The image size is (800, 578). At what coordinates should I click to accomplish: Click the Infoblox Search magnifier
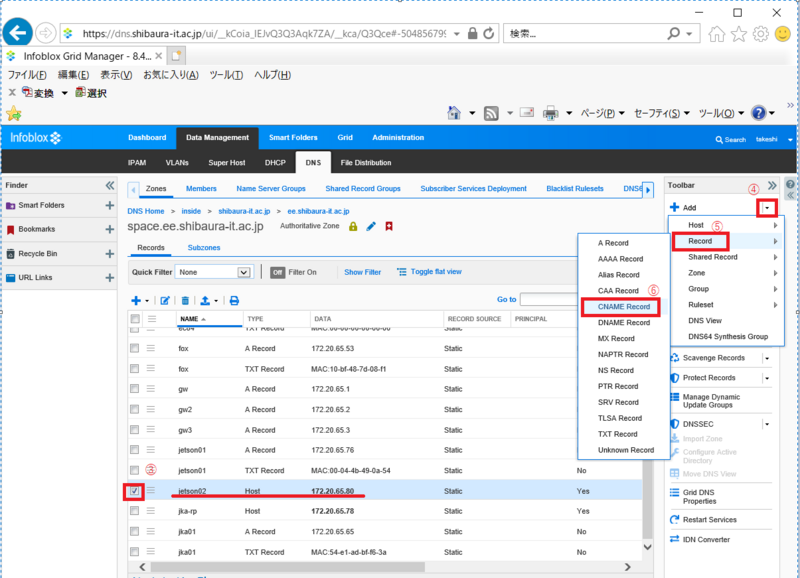point(719,139)
